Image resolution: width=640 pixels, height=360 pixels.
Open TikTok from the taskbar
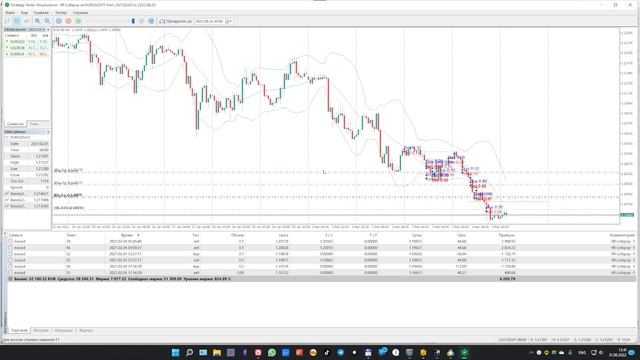(327, 353)
